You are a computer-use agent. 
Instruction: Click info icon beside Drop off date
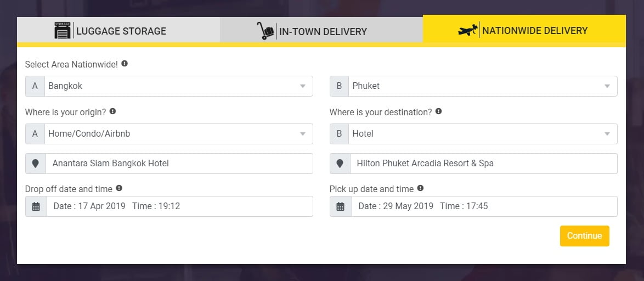(x=119, y=188)
